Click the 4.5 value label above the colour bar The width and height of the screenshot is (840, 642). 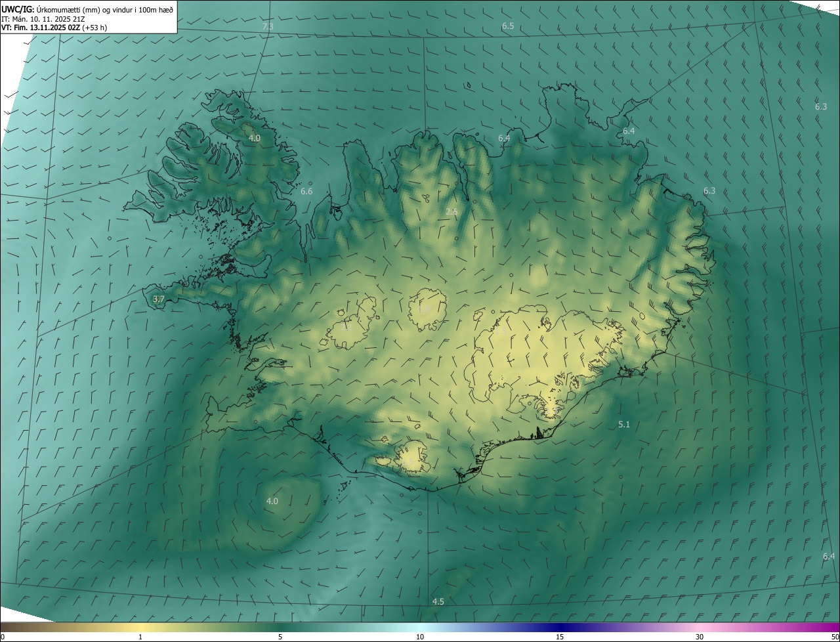[x=438, y=602]
